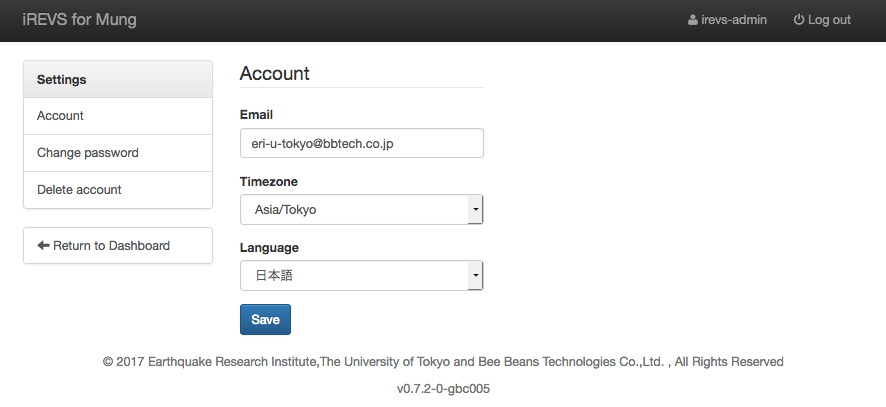Click the Timezone dropdown arrow
886x407 pixels.
pos(476,210)
